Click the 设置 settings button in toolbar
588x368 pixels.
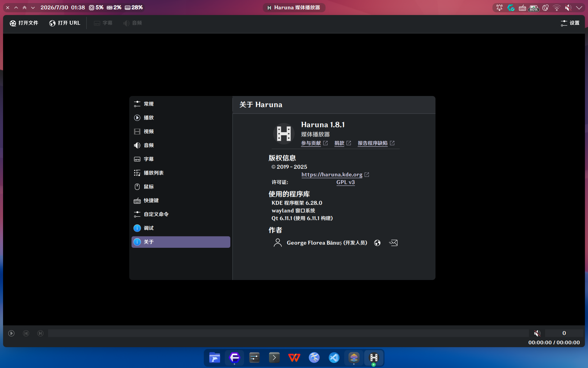570,23
